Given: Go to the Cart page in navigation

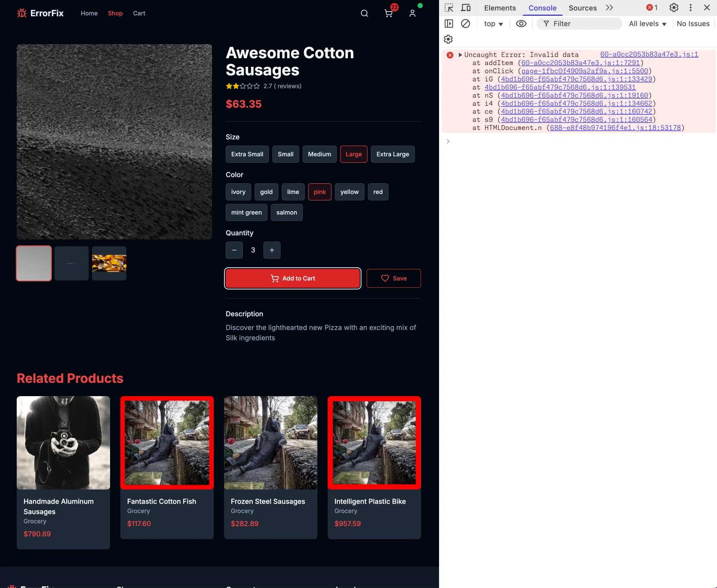Looking at the screenshot, I should [139, 13].
